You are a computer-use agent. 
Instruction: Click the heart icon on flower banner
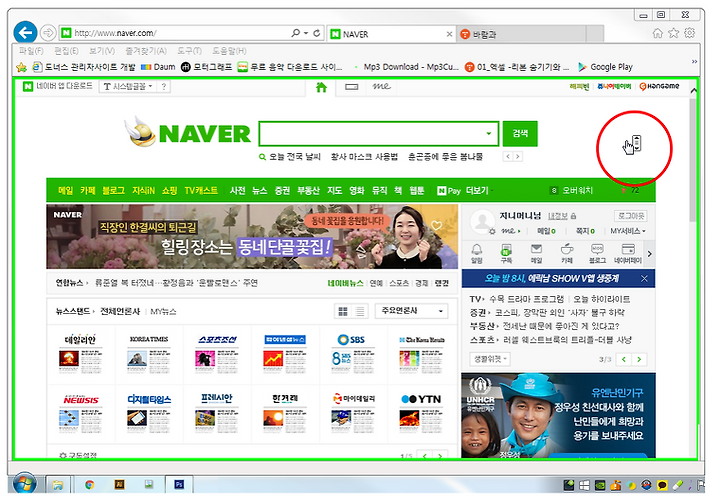(436, 225)
